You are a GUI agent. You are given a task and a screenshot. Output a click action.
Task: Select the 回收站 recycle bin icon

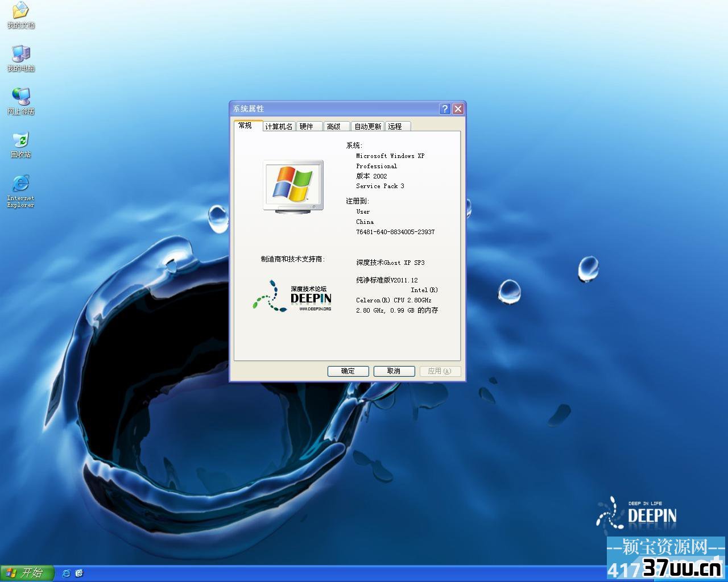point(20,144)
